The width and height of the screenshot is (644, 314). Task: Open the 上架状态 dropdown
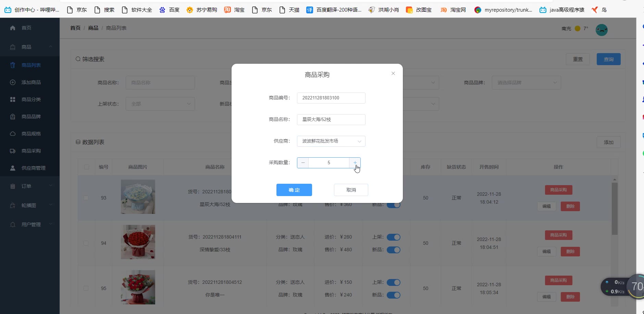(160, 104)
